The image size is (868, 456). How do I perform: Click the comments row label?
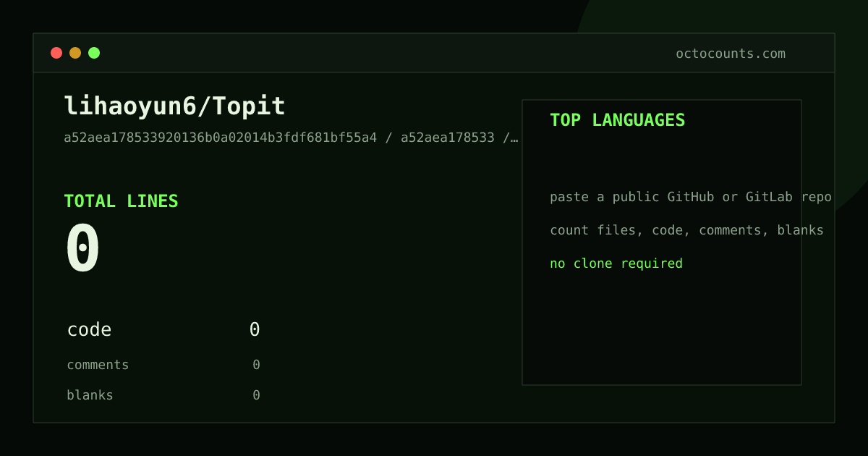pos(98,365)
